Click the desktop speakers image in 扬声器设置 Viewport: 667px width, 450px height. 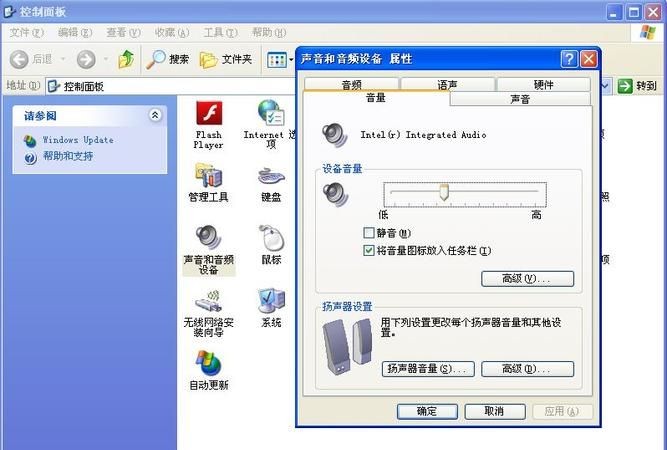coord(348,347)
